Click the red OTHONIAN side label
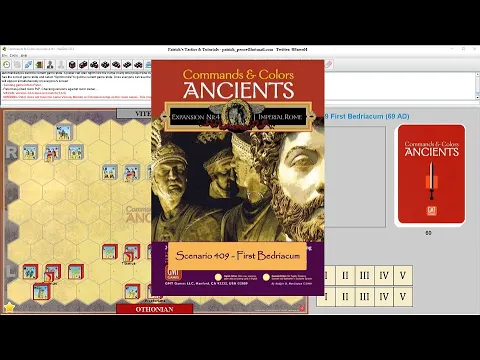This screenshot has height=360, width=480. coord(154,309)
